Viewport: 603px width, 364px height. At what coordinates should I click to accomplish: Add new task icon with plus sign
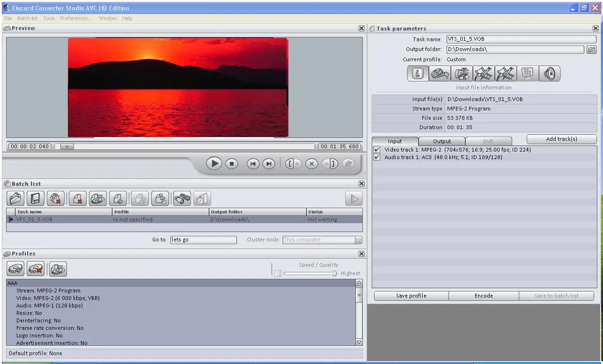(x=118, y=198)
